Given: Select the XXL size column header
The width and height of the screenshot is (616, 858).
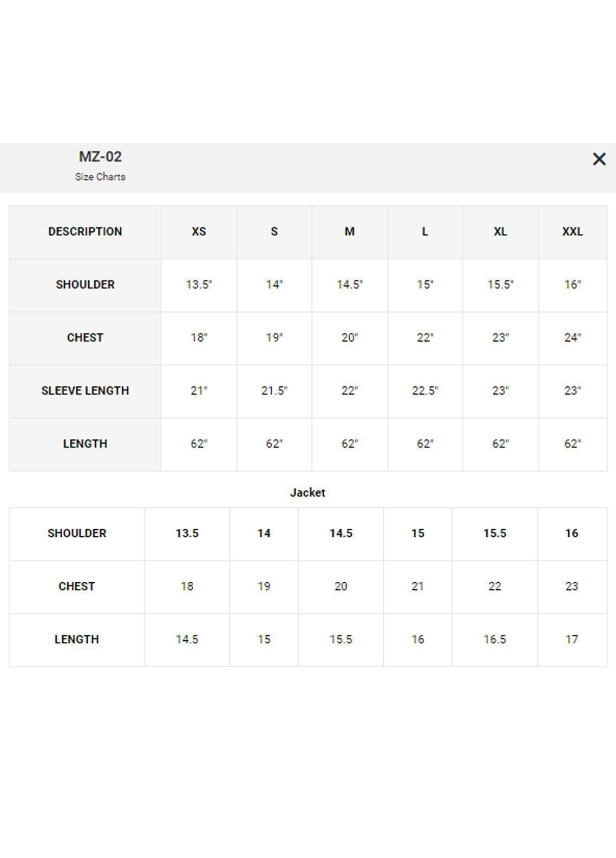Looking at the screenshot, I should [572, 232].
